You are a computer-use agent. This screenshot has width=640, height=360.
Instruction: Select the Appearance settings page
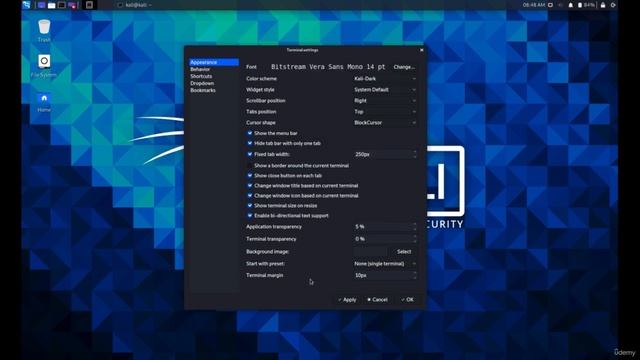point(214,62)
